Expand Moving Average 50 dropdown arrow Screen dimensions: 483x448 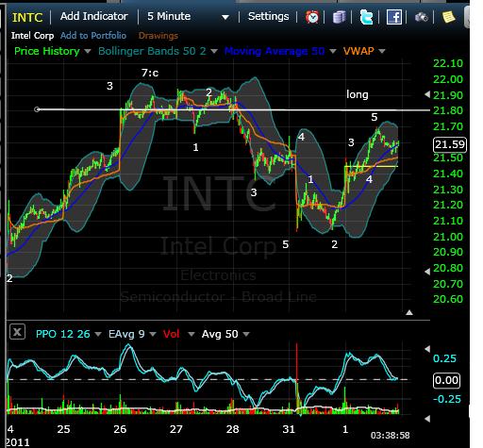coord(333,51)
